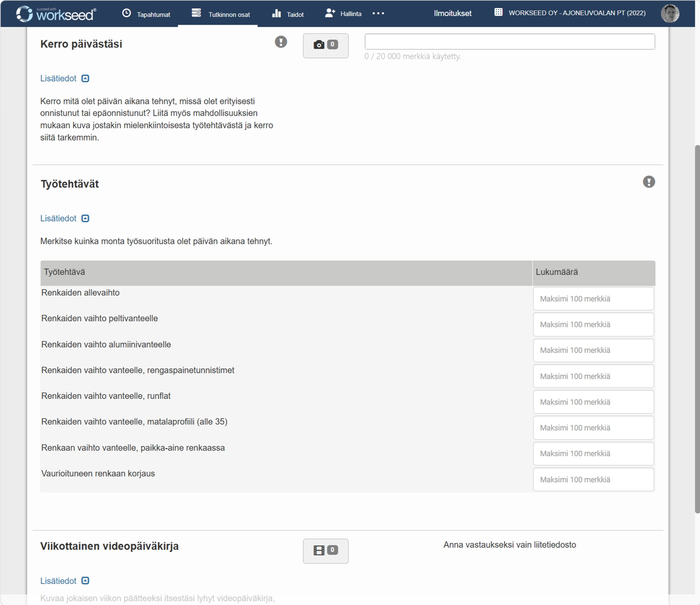This screenshot has height=605, width=700.
Task: Click the Renkaiden vaihto vanteelle, runflat label
Action: click(x=106, y=396)
